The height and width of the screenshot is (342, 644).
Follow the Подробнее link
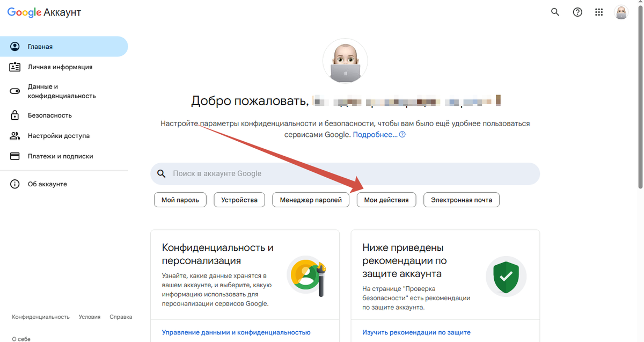pos(375,135)
